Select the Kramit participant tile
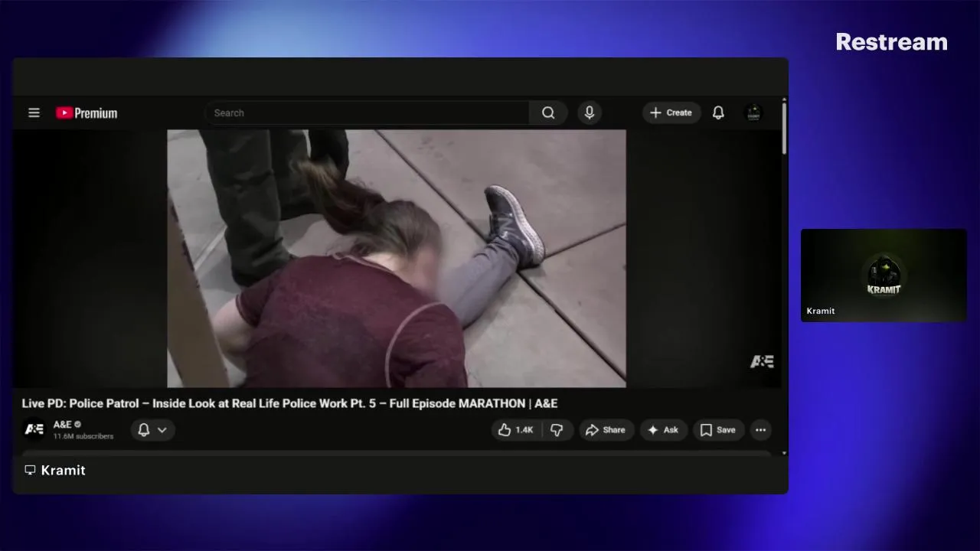Viewport: 980px width, 551px height. click(x=884, y=275)
